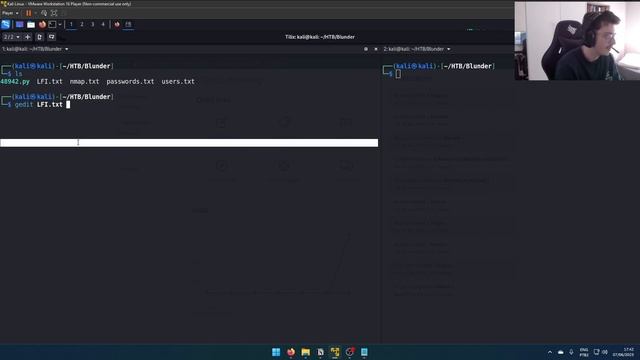640x360 pixels.
Task: Click the Tilix window title text
Action: pos(320,37)
